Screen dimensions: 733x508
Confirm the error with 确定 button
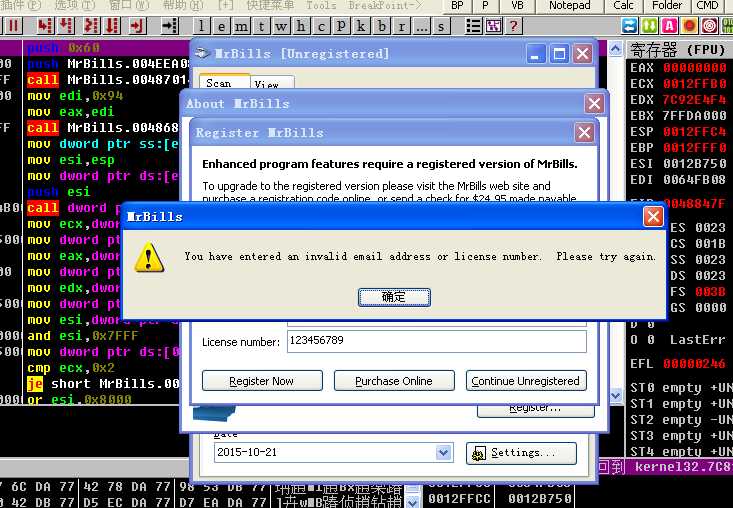tap(394, 297)
